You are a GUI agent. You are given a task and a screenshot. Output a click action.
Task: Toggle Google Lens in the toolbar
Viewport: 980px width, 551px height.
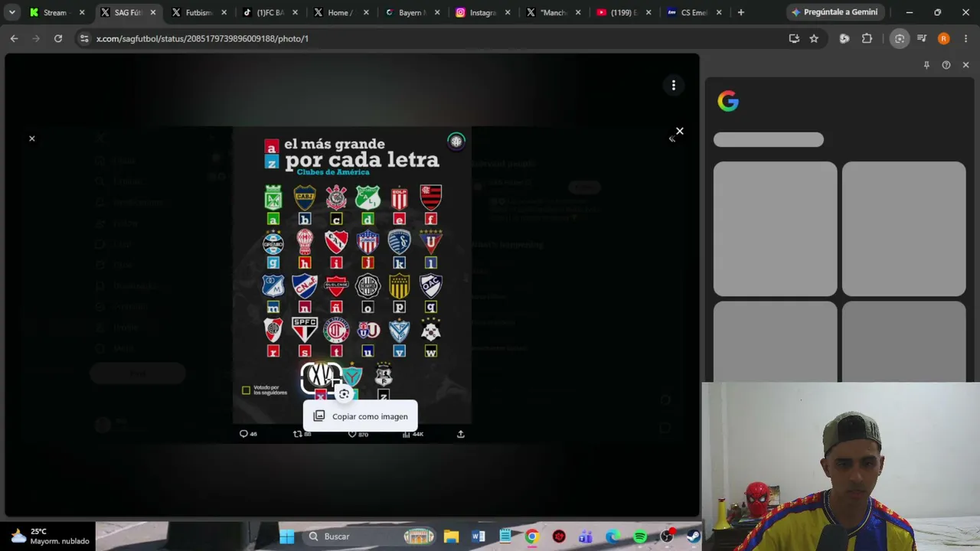[x=900, y=38]
